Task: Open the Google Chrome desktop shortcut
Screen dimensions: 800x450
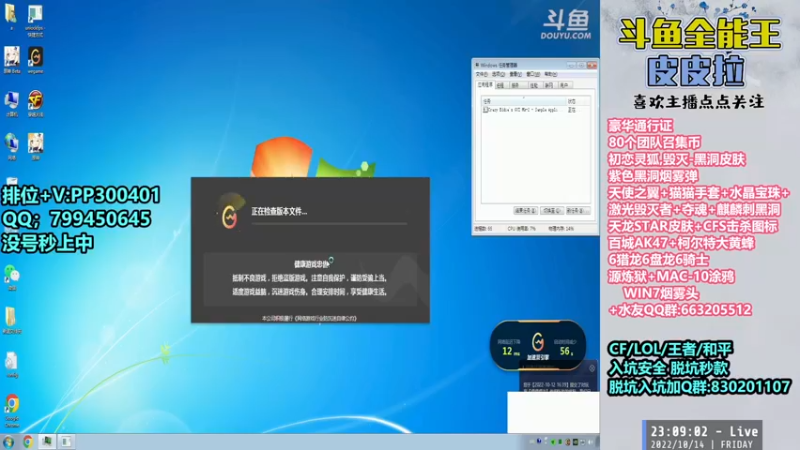Action: click(x=12, y=410)
